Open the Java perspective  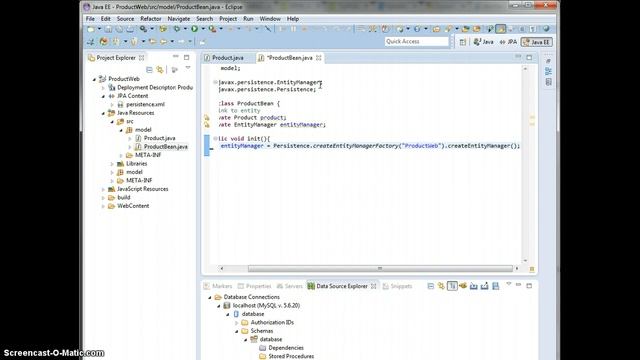coord(484,42)
